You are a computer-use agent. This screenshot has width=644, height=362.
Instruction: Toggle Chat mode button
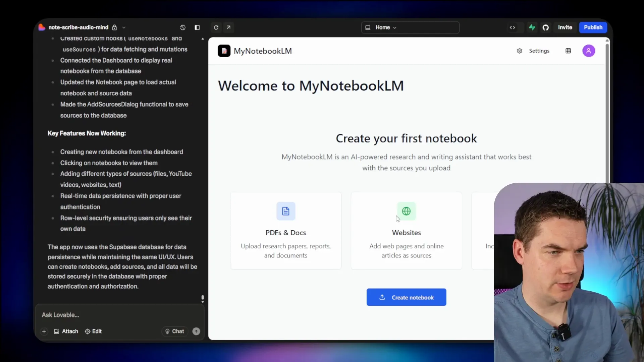coord(175,331)
